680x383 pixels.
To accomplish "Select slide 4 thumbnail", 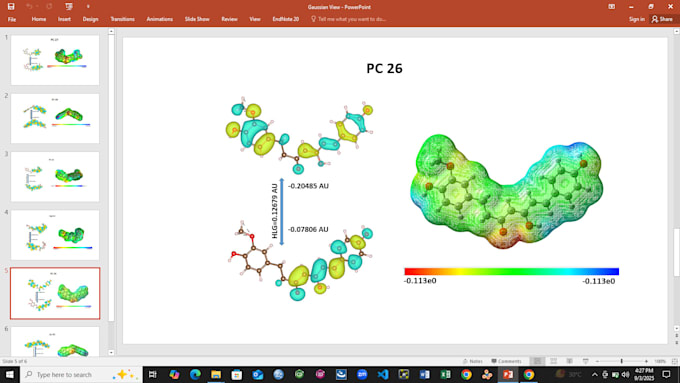I will coord(55,235).
